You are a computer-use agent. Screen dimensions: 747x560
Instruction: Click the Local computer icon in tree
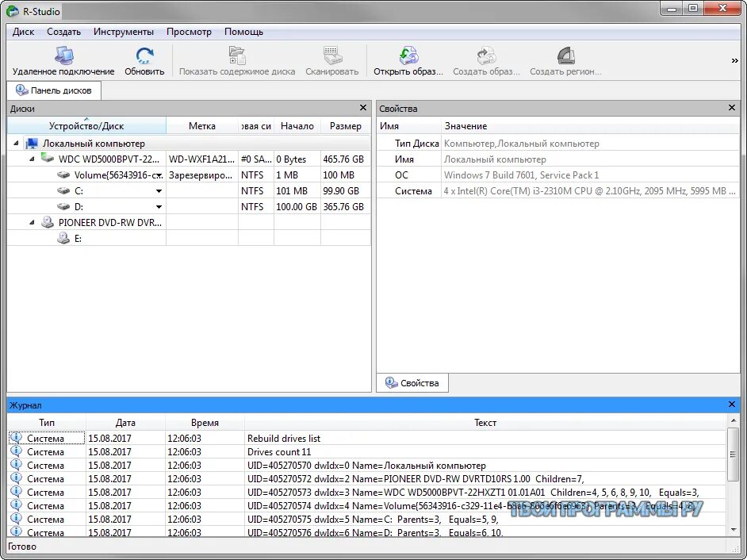pyautogui.click(x=32, y=144)
